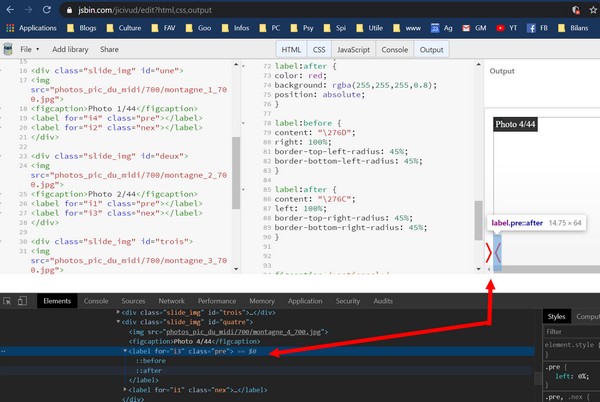Toggle the Console panel in JS Bin
Image resolution: width=600 pixels, height=402 pixels.
point(395,50)
